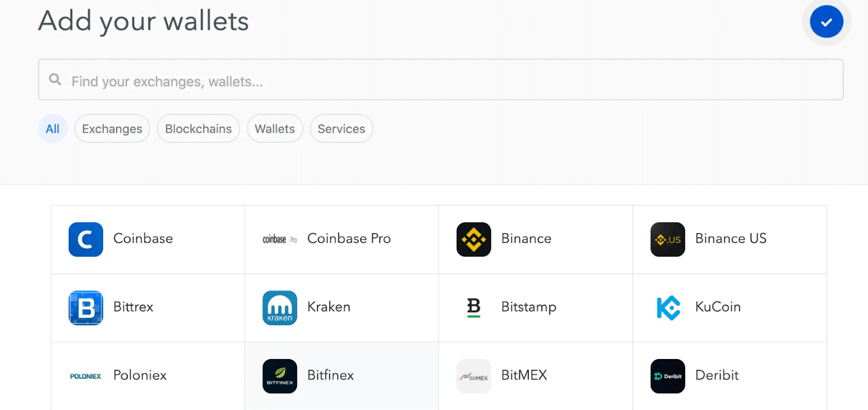Focus the Find your exchanges search field

(x=441, y=80)
